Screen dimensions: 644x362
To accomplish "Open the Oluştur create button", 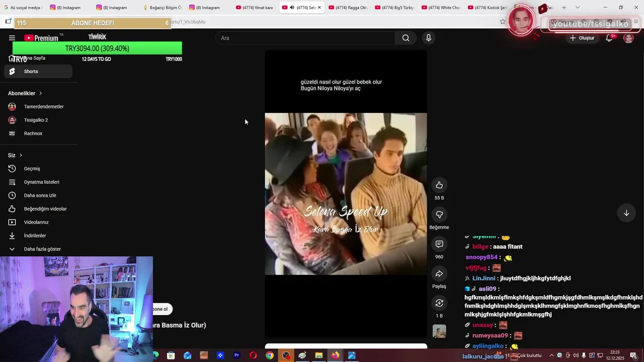I will [x=582, y=38].
